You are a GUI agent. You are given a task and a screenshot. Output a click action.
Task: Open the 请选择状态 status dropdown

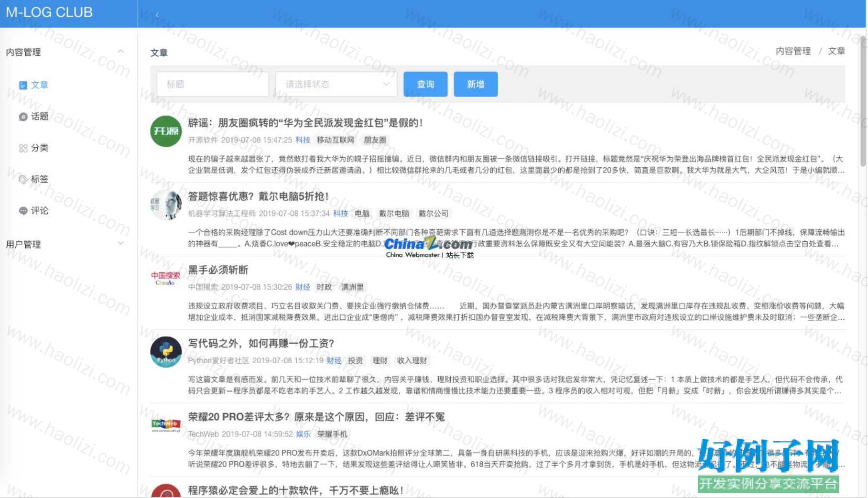tap(336, 84)
